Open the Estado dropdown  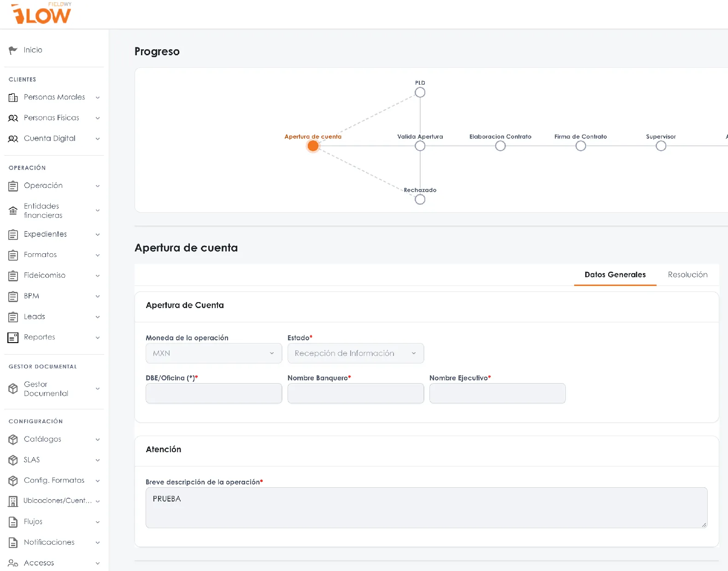click(356, 353)
